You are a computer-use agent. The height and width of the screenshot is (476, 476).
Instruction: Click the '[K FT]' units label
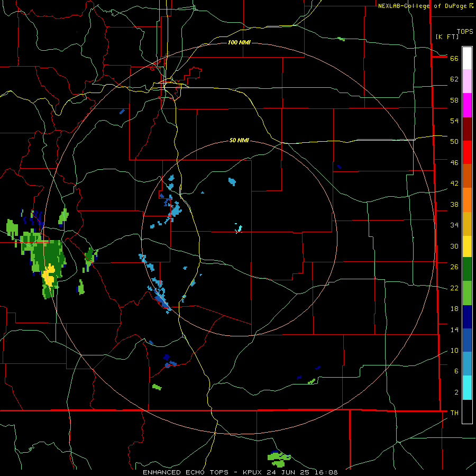click(447, 37)
